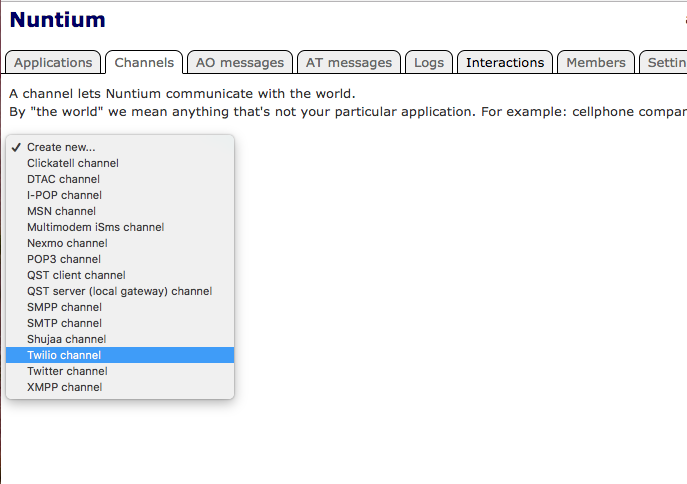
Task: Open the Applications tab
Action: (53, 62)
